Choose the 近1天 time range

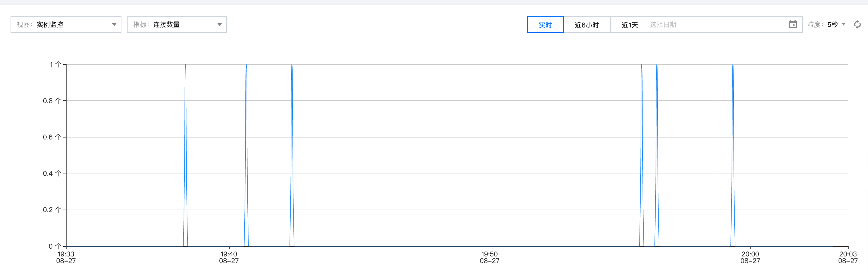630,25
